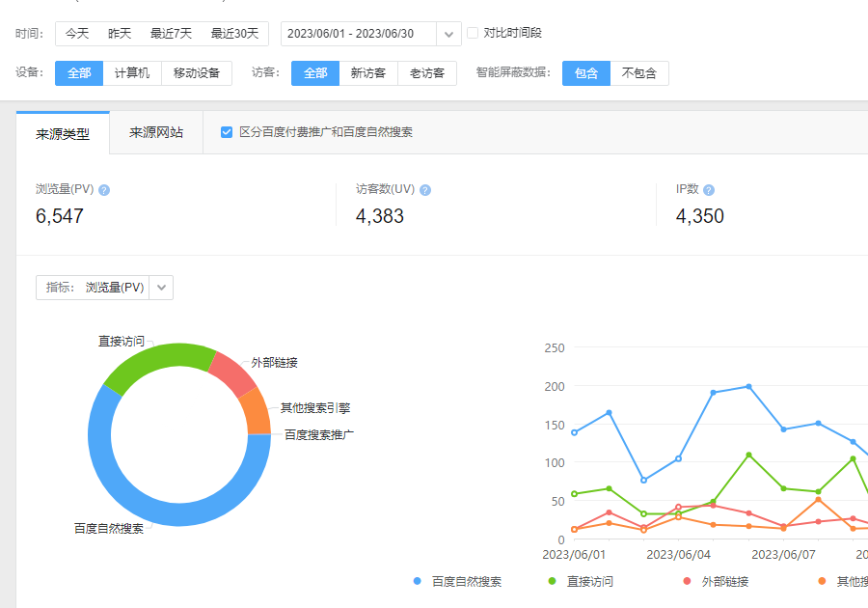Open help icon next to 访客数(UV)

[425, 190]
